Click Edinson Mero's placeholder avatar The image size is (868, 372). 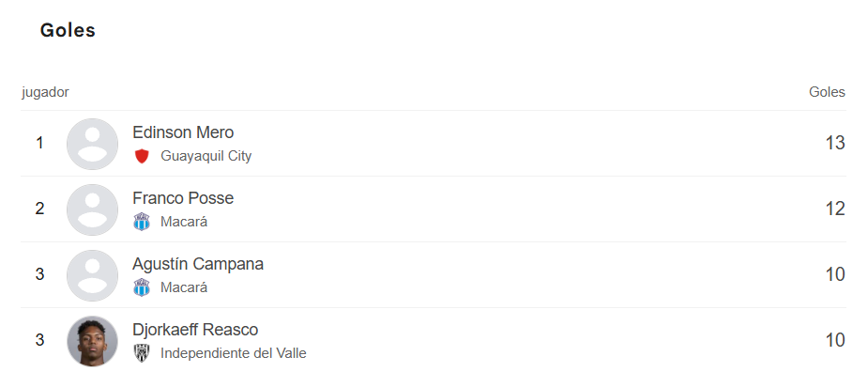point(92,144)
